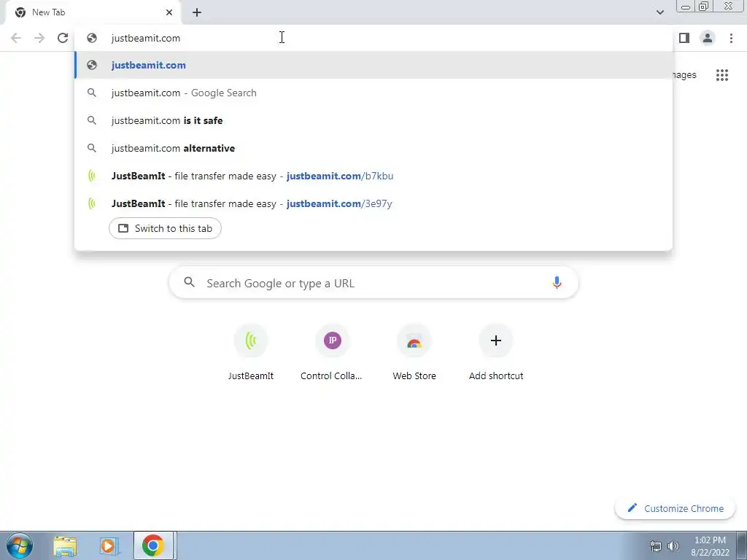747x560 pixels.
Task: Toggle the Chrome side panel icon
Action: (x=684, y=38)
